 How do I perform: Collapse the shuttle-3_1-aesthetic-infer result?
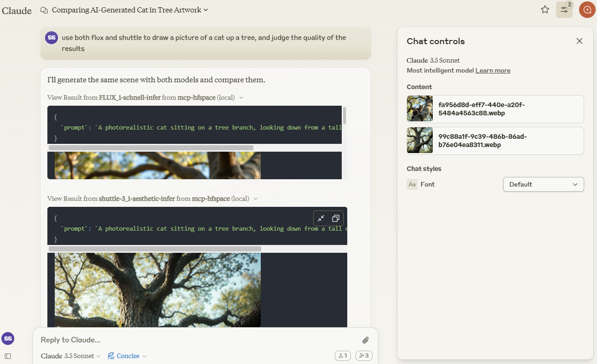(x=256, y=199)
